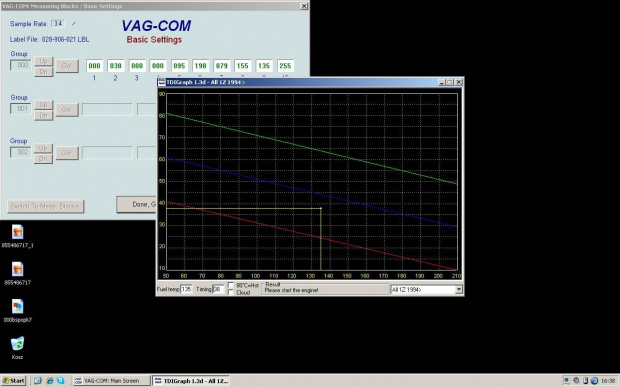Viewport: 620px width, 387px height.
Task: Click the Timing input field
Action: 218,289
